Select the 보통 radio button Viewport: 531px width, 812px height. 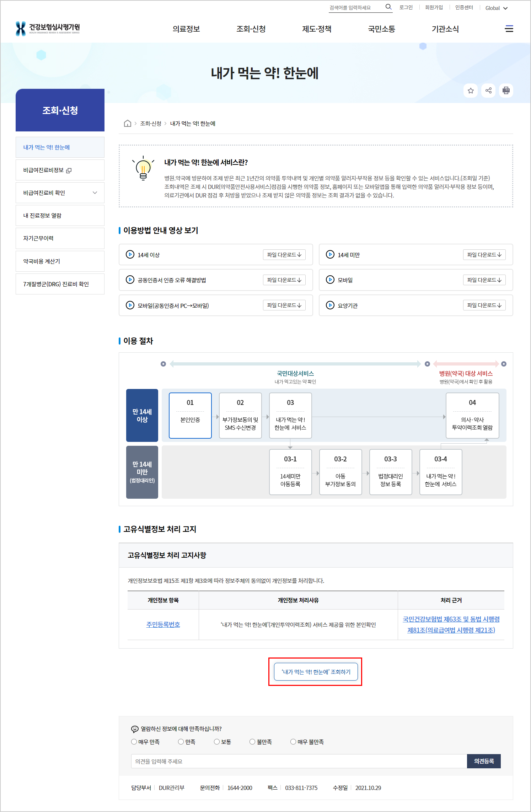(217, 742)
